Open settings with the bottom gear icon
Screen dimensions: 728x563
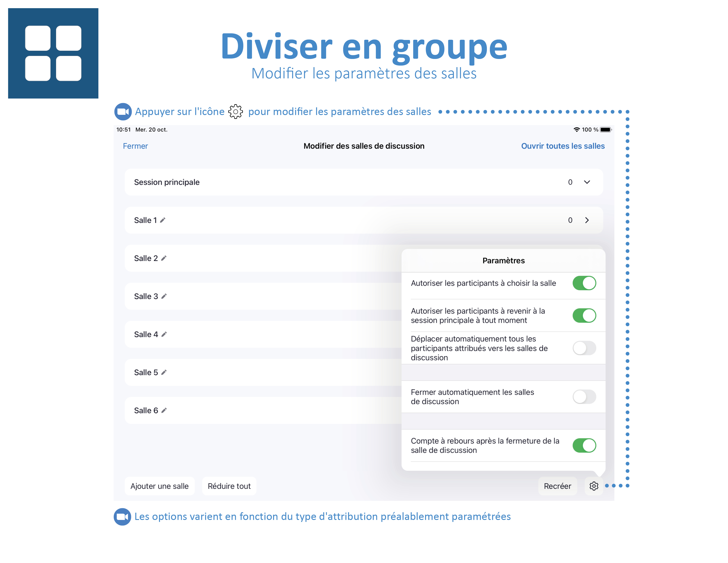point(594,486)
